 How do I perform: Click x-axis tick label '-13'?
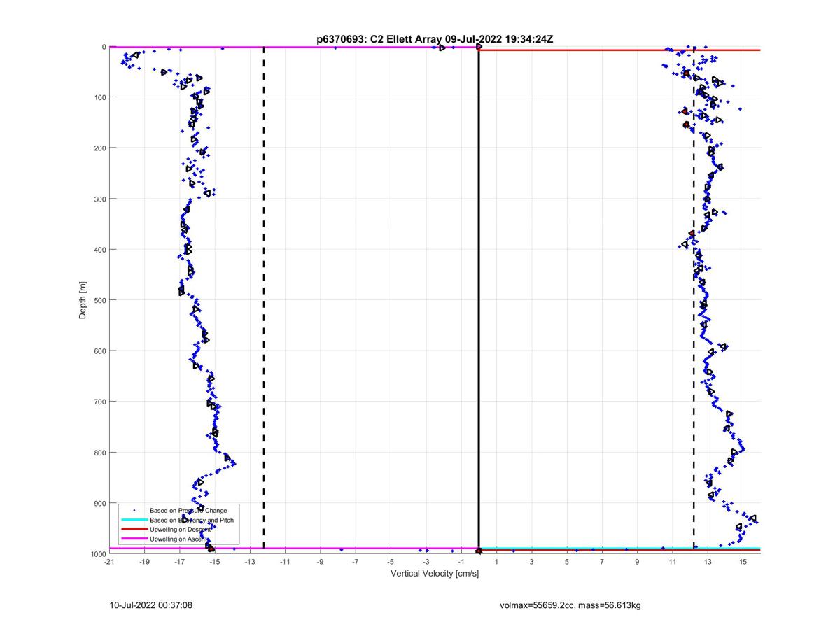[250, 562]
